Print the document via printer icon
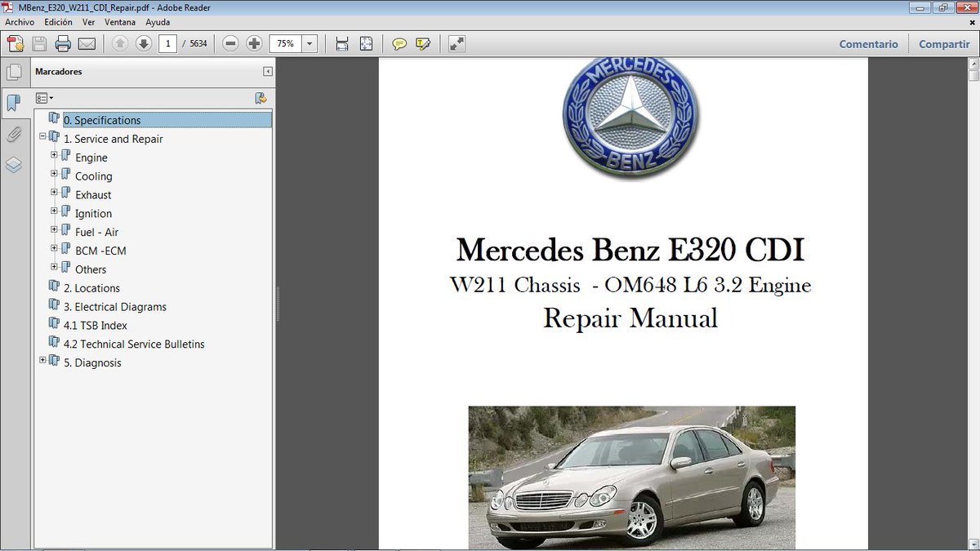The height and width of the screenshot is (551, 980). [63, 44]
